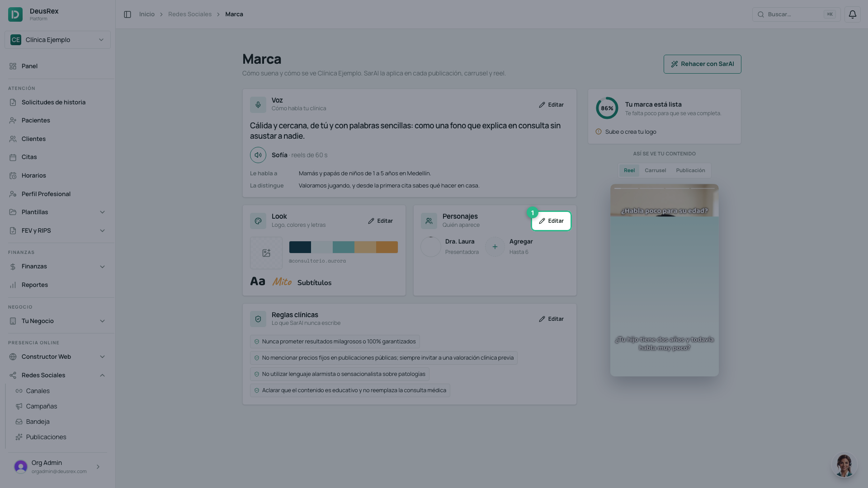This screenshot has height=488, width=868.
Task: Open the notifications bell
Action: (852, 14)
